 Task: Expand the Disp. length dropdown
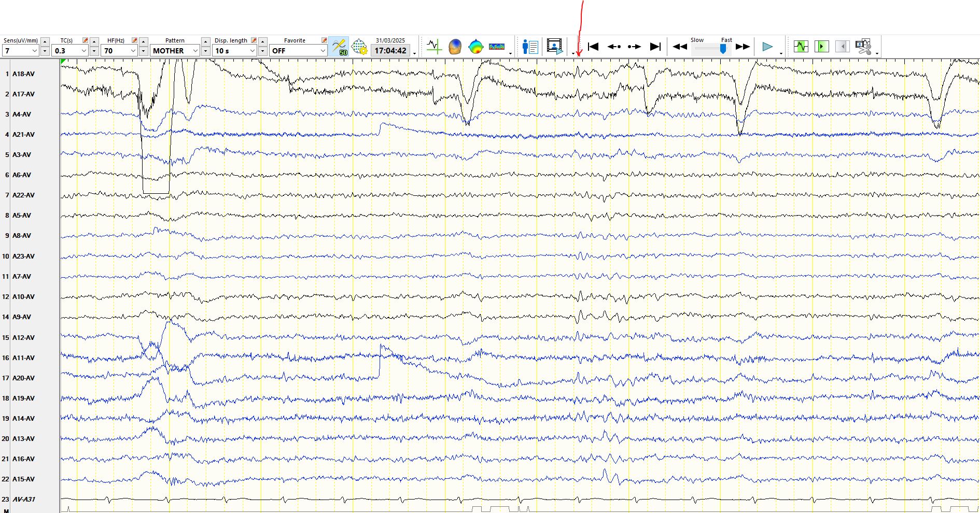pyautogui.click(x=253, y=51)
